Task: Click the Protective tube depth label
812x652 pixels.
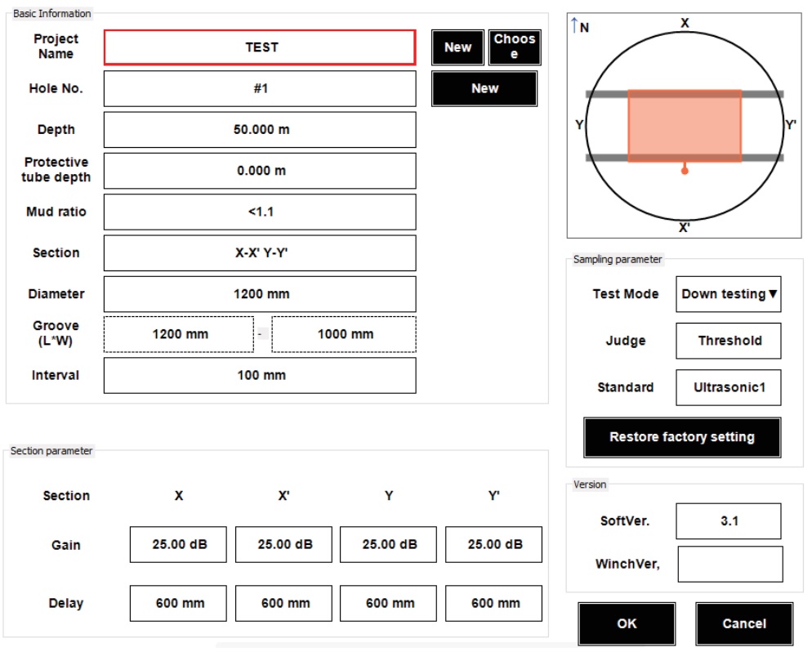Action: coord(56,171)
